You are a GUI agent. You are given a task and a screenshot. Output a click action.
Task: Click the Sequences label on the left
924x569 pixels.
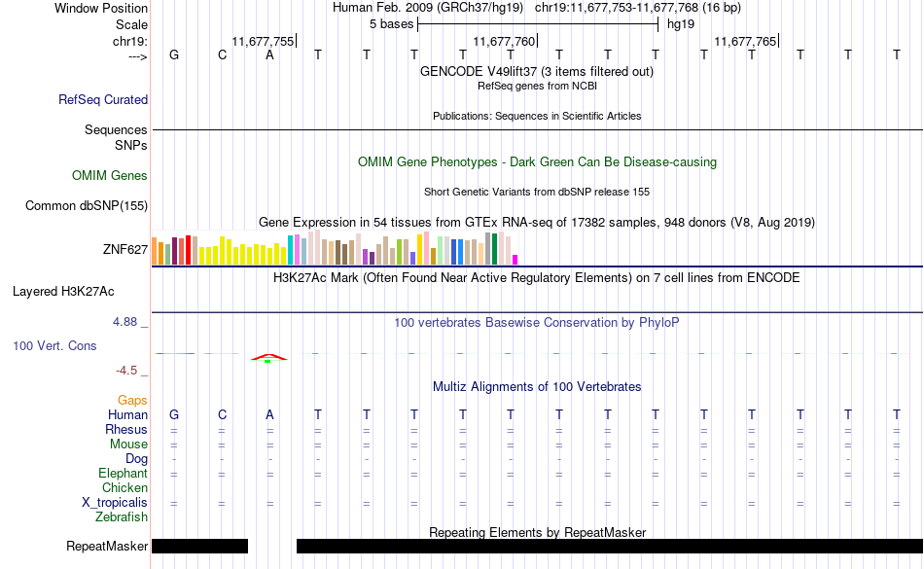pos(116,129)
